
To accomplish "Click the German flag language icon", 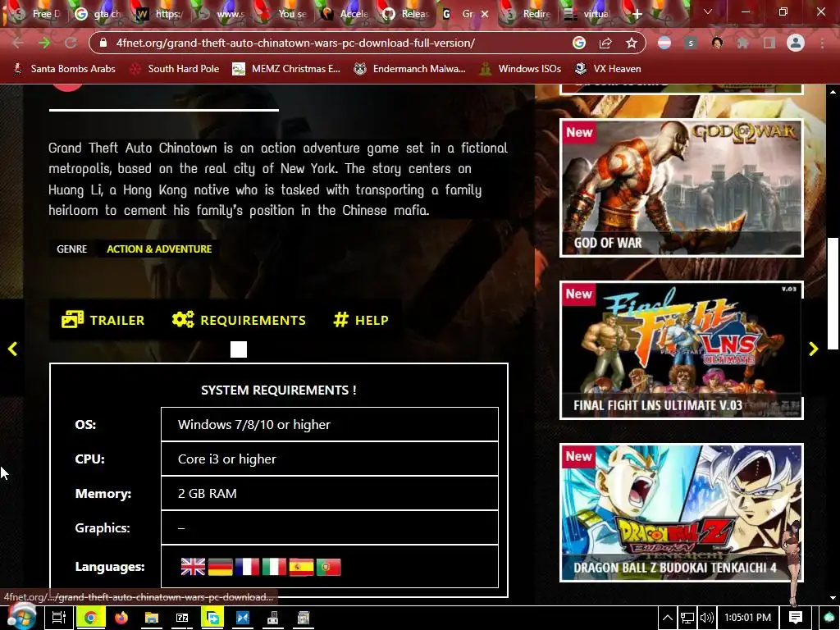I will click(220, 567).
